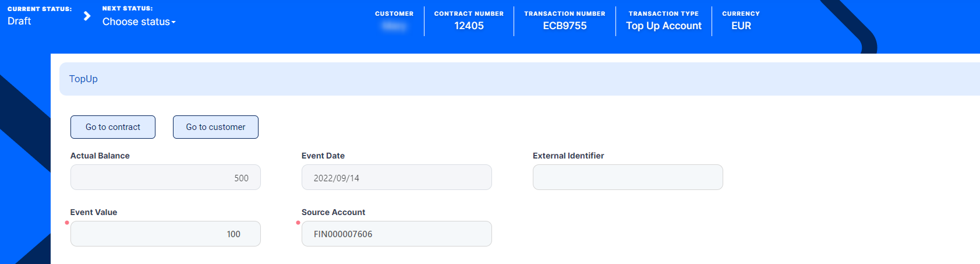Focus the Event Date input
The height and width of the screenshot is (264, 980).
(397, 178)
